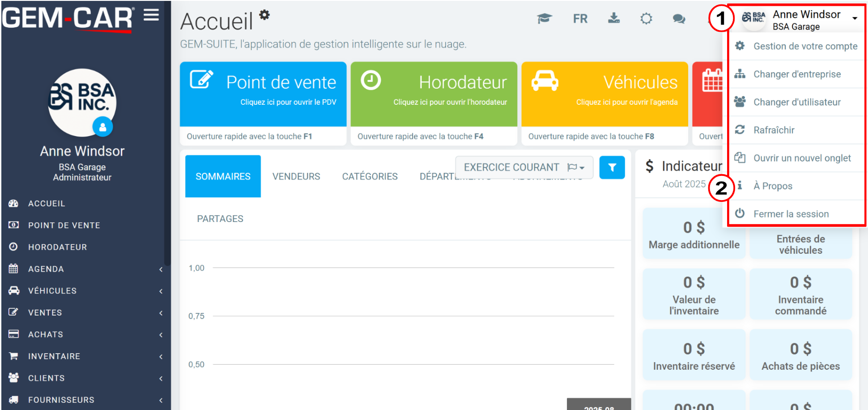Click the blue user badge on avatar

pyautogui.click(x=102, y=127)
